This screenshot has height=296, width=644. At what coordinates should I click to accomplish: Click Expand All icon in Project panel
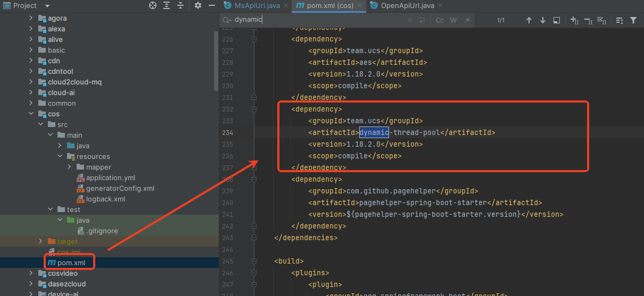coord(167,5)
